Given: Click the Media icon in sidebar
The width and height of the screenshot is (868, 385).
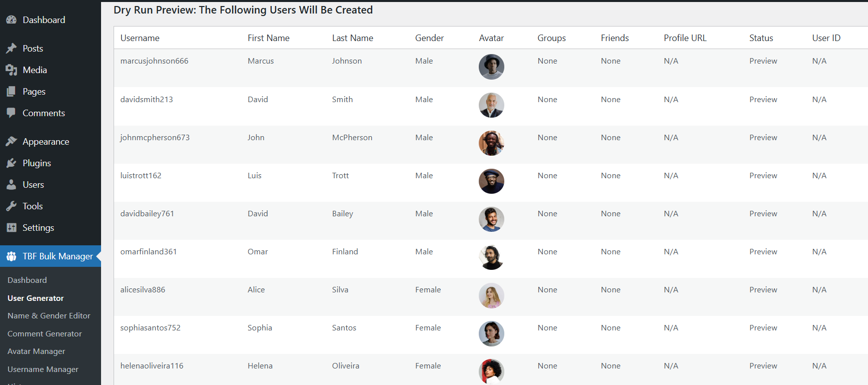Looking at the screenshot, I should point(11,70).
